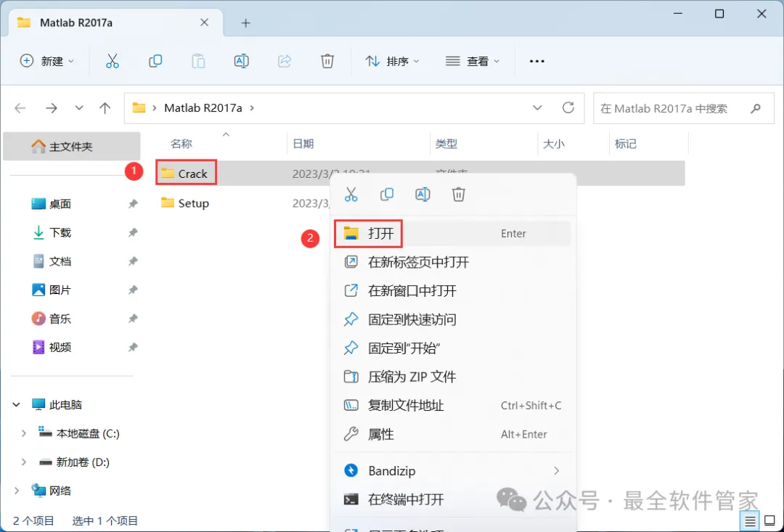Unpin Downloads (下载) pin icon
The height and width of the screenshot is (532, 784).
point(133,232)
